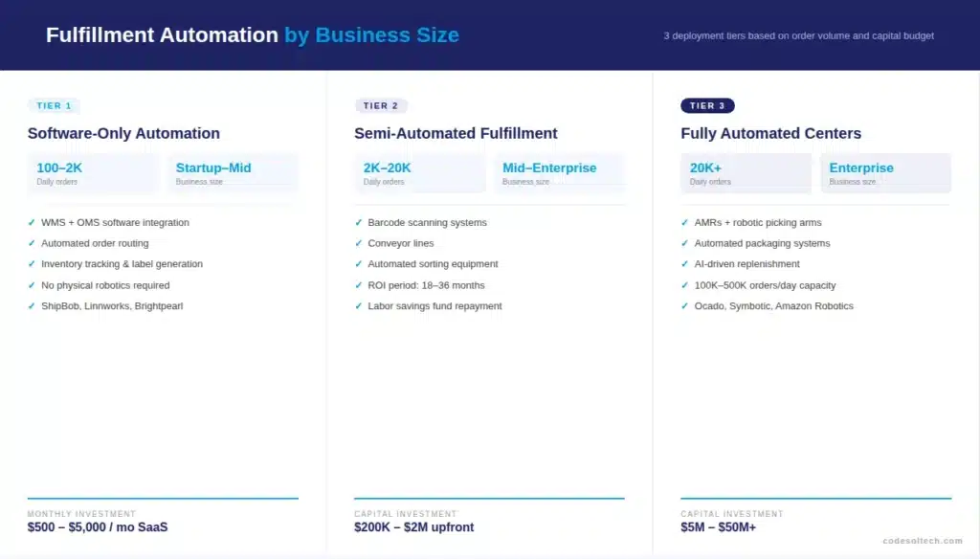The width and height of the screenshot is (980, 559).
Task: Click the MONTHLY INVESTMENT label
Action: pos(81,514)
